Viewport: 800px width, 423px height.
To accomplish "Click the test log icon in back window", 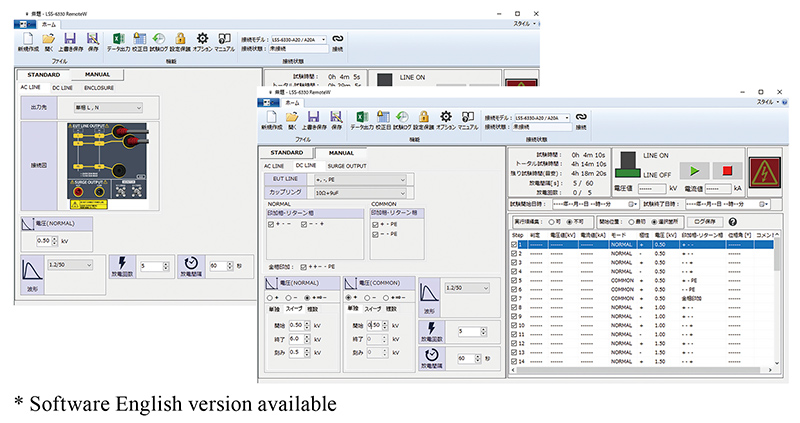I will [x=159, y=39].
